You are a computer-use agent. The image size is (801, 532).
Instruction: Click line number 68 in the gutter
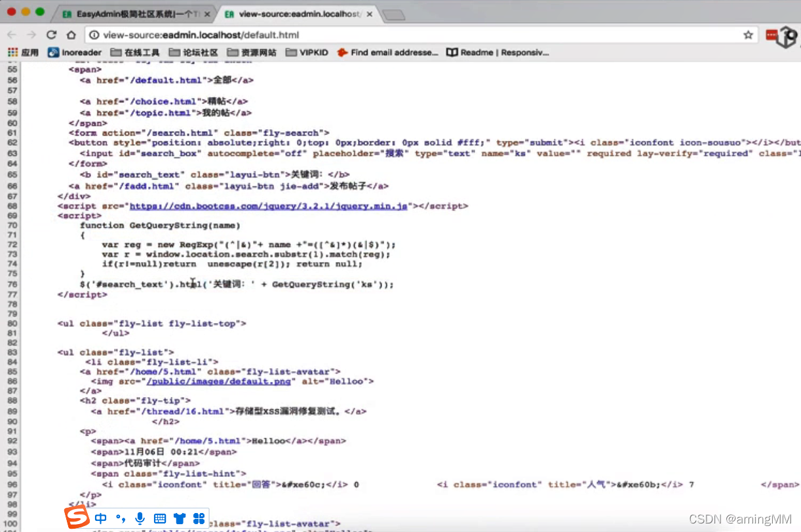click(11, 206)
